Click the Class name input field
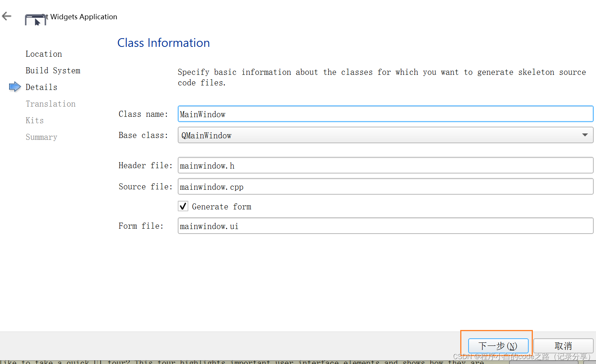 coord(385,114)
